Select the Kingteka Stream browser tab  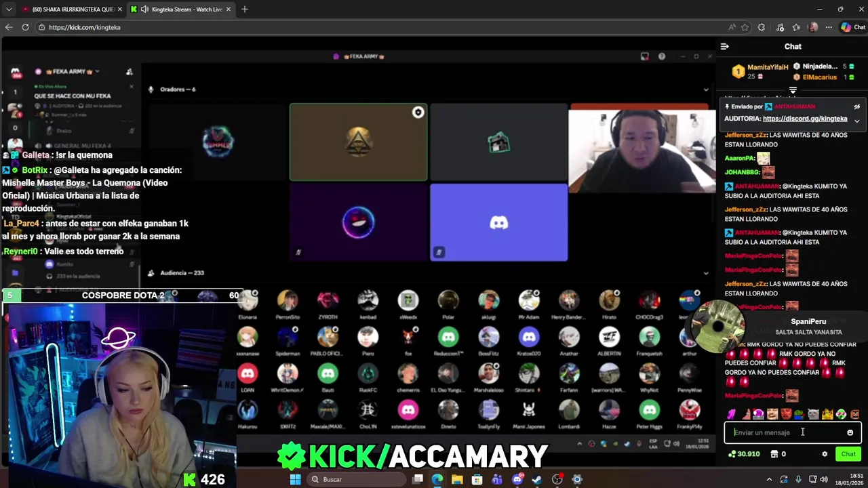pyautogui.click(x=180, y=9)
